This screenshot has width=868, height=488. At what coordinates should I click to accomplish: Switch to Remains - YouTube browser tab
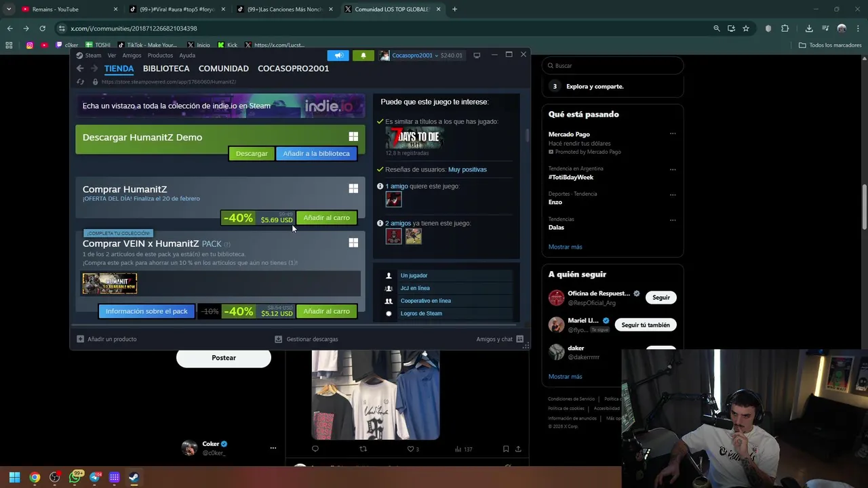coord(68,9)
